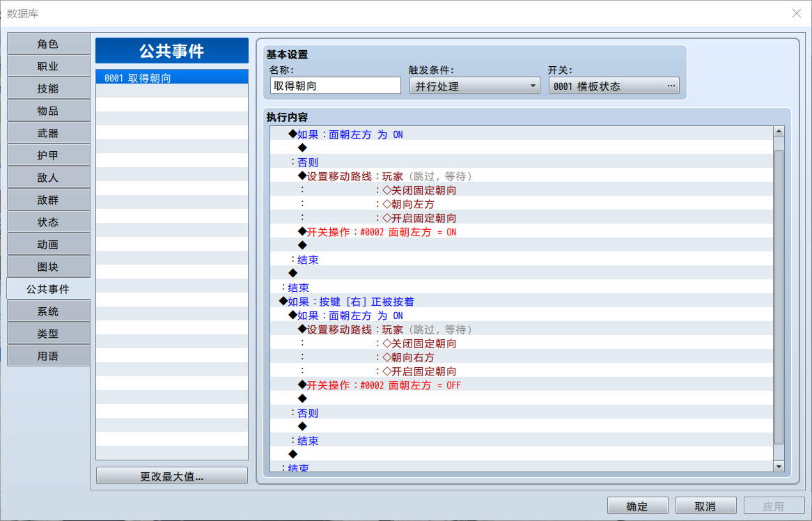This screenshot has height=521, width=812.
Task: Select the 开关操作 面朝左方 = ON line
Action: point(522,232)
